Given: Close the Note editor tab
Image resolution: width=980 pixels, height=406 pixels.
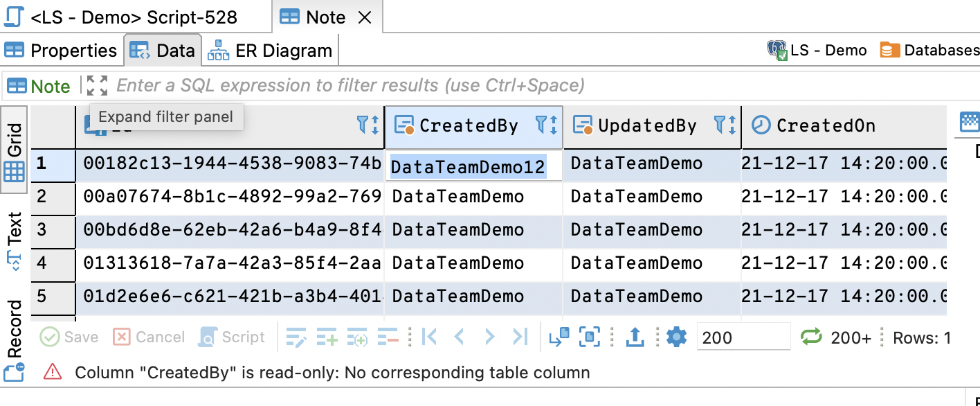Looking at the screenshot, I should (366, 18).
